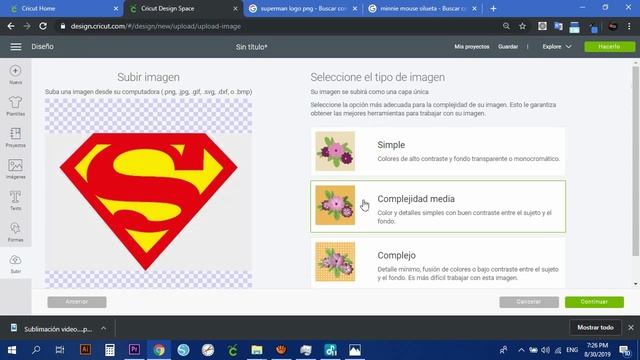Image resolution: width=640 pixels, height=360 pixels.
Task: Click Mostrar todo in downloads bar
Action: pyautogui.click(x=595, y=327)
